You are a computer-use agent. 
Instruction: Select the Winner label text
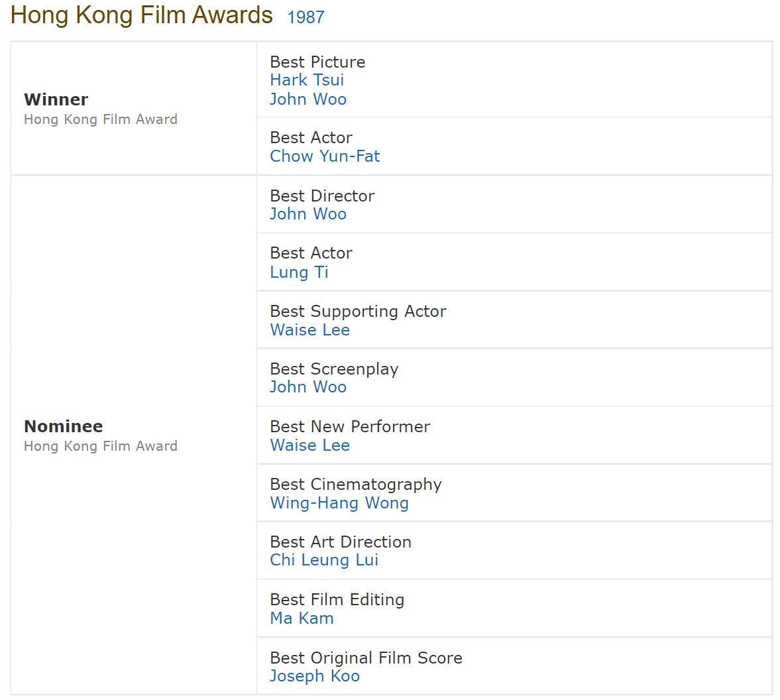(56, 99)
